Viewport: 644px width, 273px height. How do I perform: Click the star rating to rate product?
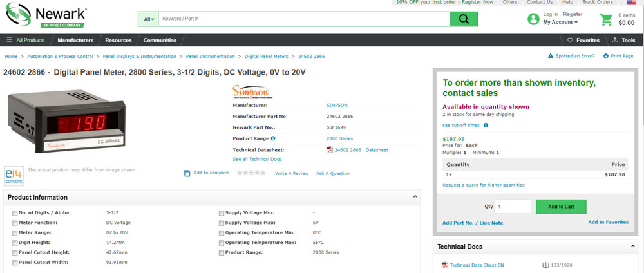(x=251, y=173)
